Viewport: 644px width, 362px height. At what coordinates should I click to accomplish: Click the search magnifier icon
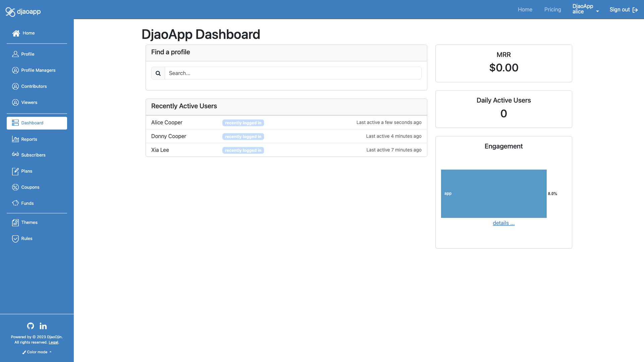tap(158, 73)
